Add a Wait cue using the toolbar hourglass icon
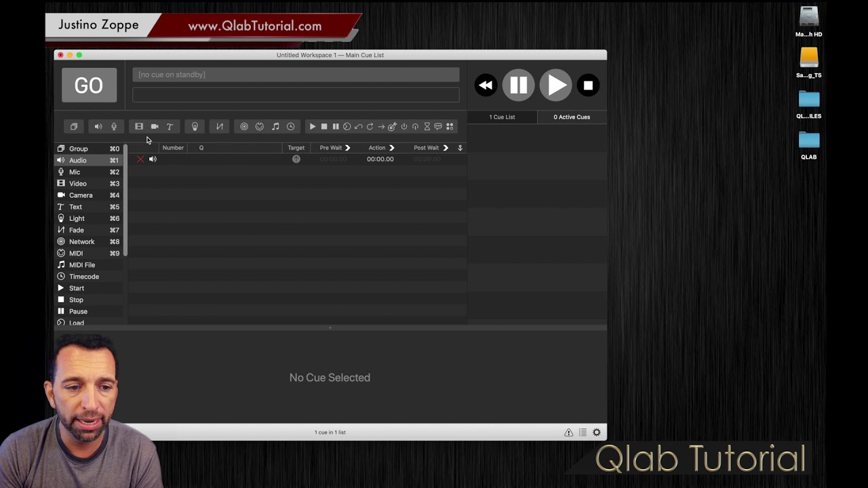The width and height of the screenshot is (868, 488). pyautogui.click(x=427, y=127)
